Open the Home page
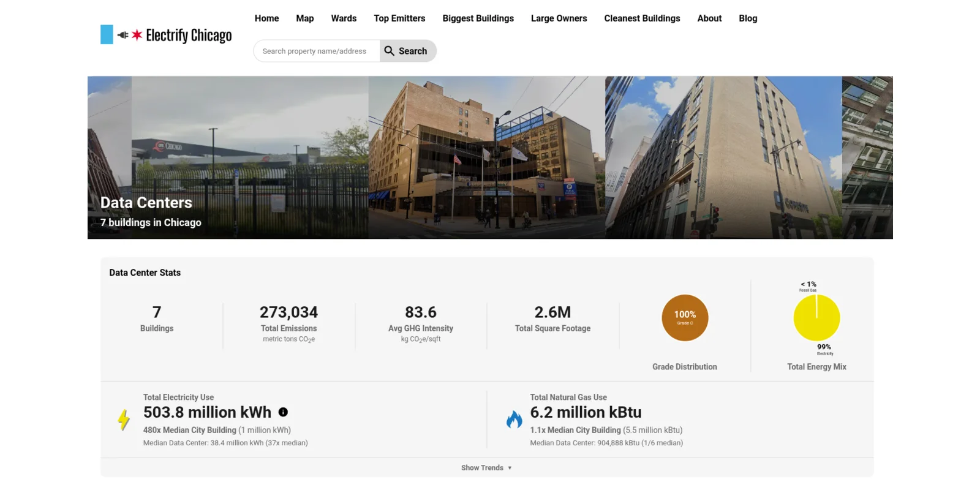This screenshot has width=980, height=490. tap(266, 18)
